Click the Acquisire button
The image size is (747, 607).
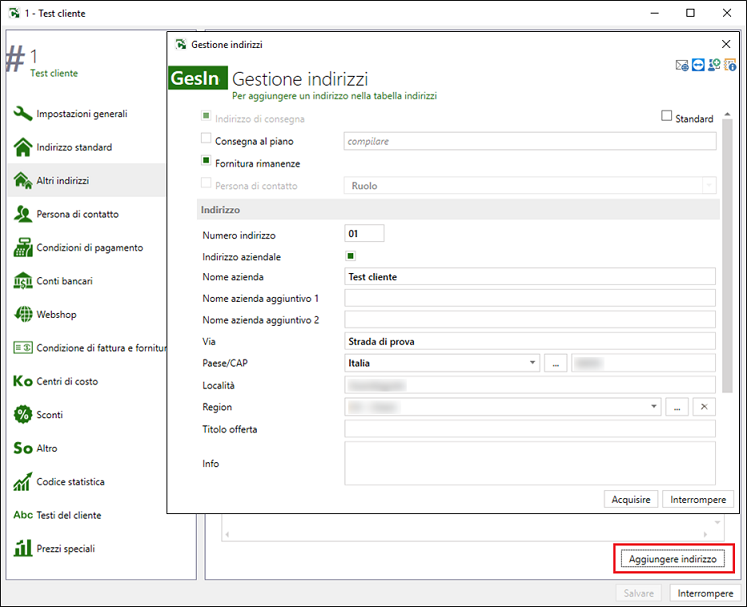point(631,499)
